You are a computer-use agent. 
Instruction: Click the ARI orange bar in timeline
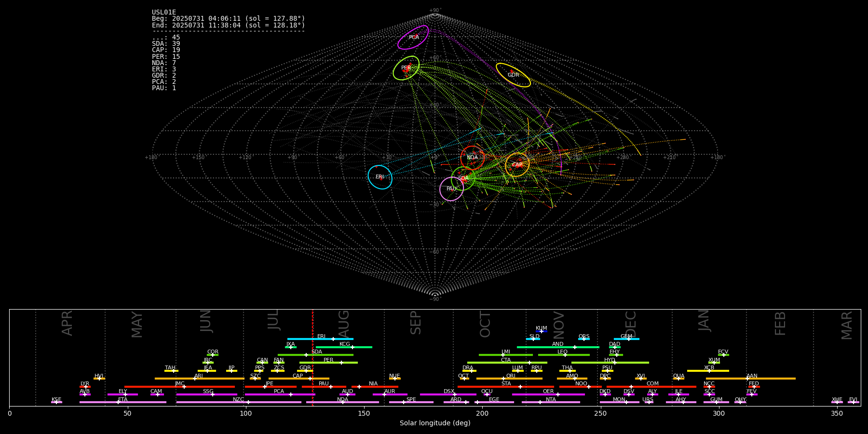pos(199,379)
